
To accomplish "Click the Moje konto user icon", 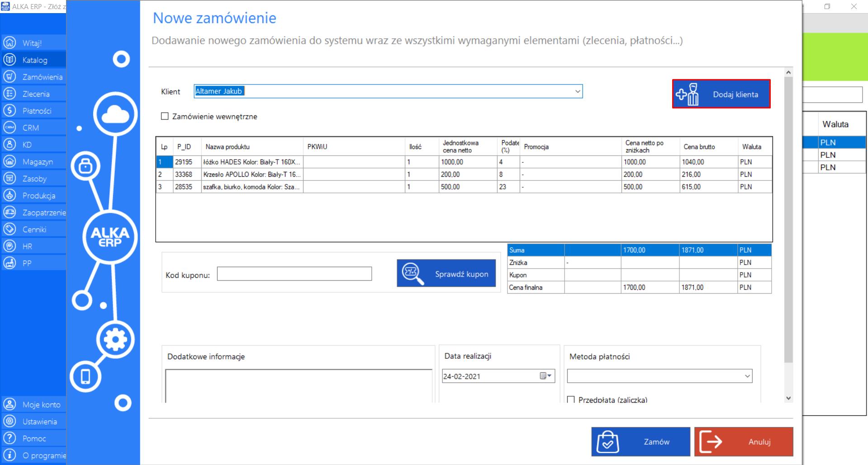I will coord(9,404).
